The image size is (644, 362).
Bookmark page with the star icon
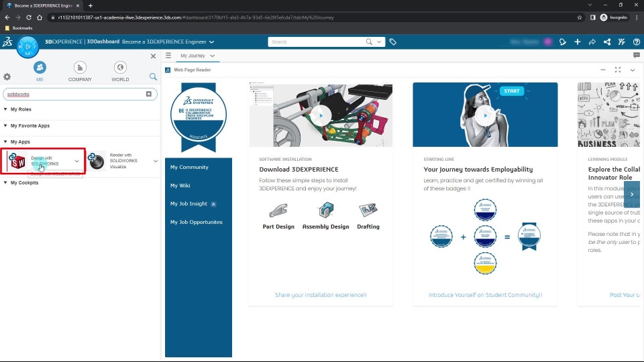(x=580, y=17)
